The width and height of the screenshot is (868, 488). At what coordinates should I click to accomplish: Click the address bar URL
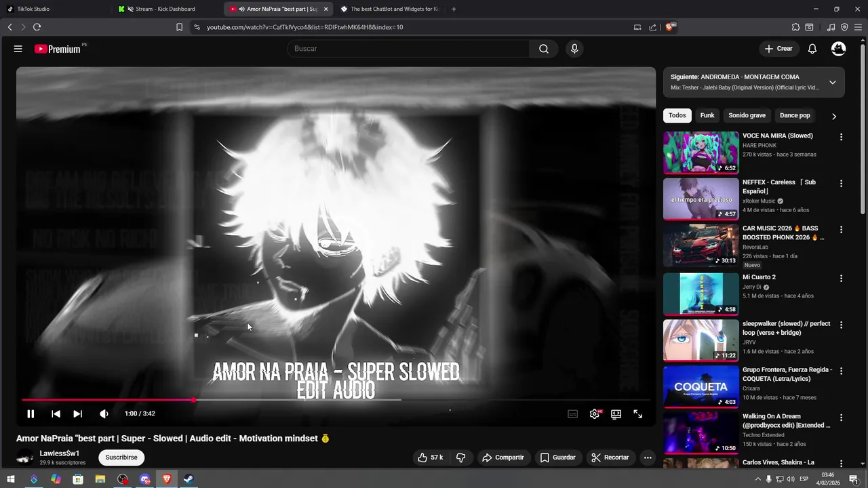click(304, 27)
